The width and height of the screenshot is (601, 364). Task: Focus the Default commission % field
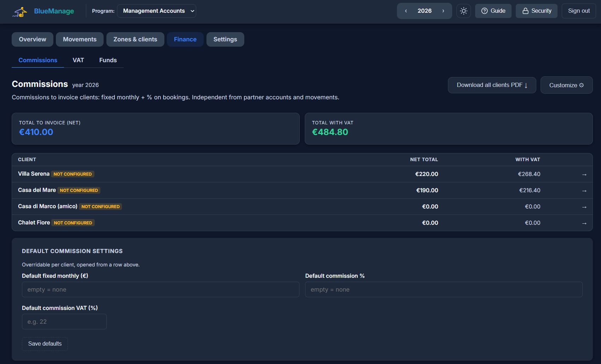pyautogui.click(x=444, y=289)
